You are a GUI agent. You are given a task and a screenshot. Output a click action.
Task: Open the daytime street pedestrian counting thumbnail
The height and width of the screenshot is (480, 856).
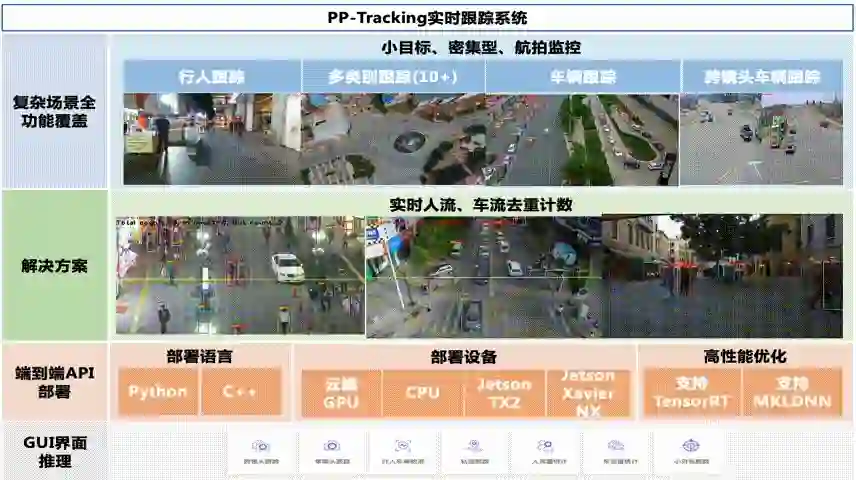722,276
